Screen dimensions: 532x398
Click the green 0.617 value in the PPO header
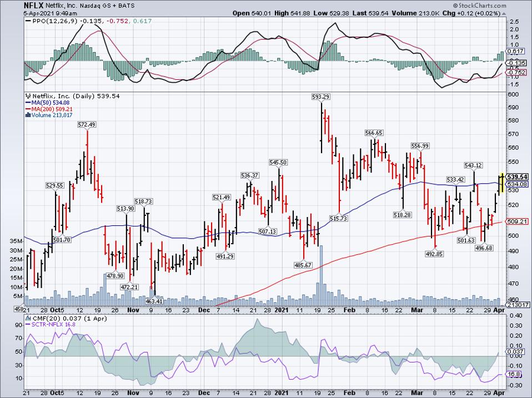[143, 21]
